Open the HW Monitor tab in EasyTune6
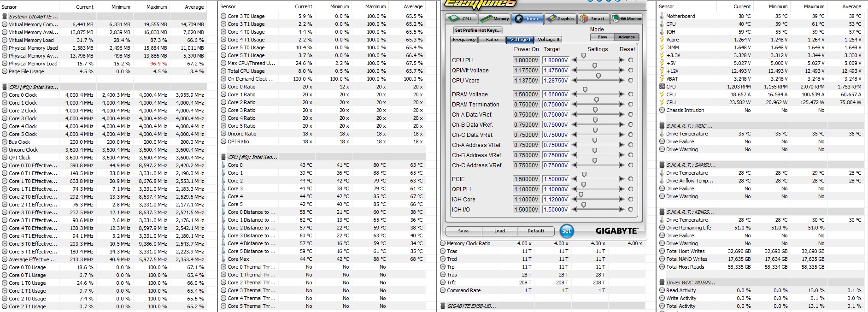This screenshot has height=312, width=868. coord(627,18)
